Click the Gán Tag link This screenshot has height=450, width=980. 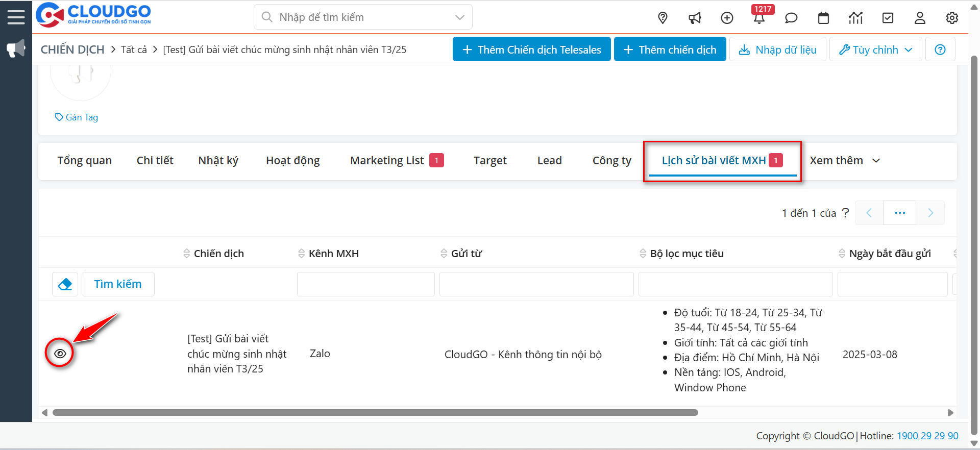pyautogui.click(x=77, y=117)
